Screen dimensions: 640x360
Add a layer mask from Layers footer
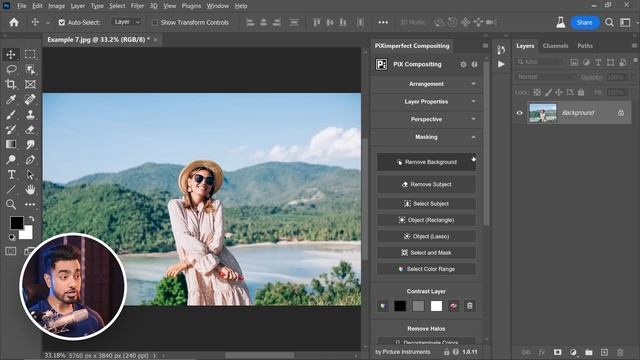point(558,352)
